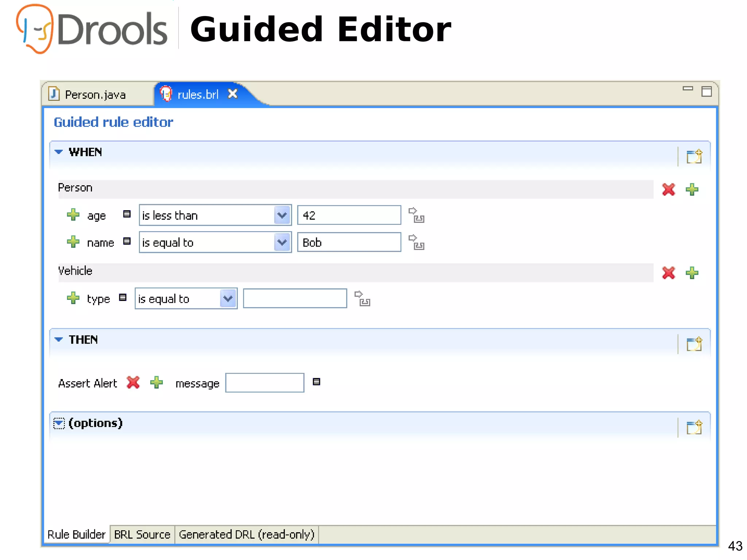The width and height of the screenshot is (747, 560).
Task: Click the small square remove icon beside age
Action: pyautogui.click(x=127, y=214)
